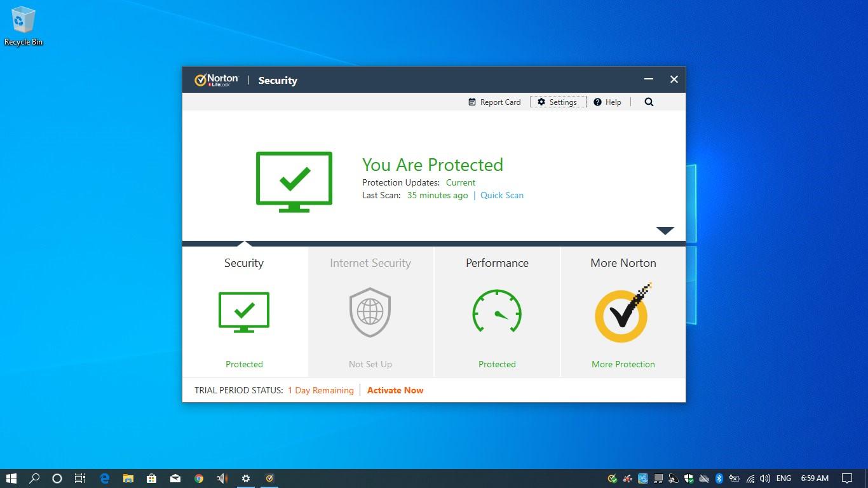Image resolution: width=868 pixels, height=488 pixels.
Task: Click the 'More Protection' text
Action: 623,364
